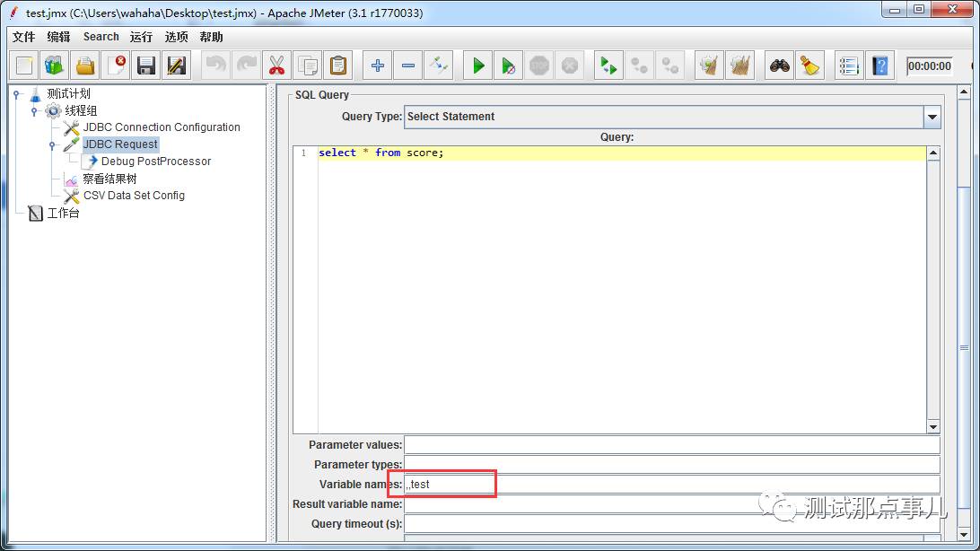Click the New test plan icon

pyautogui.click(x=24, y=66)
